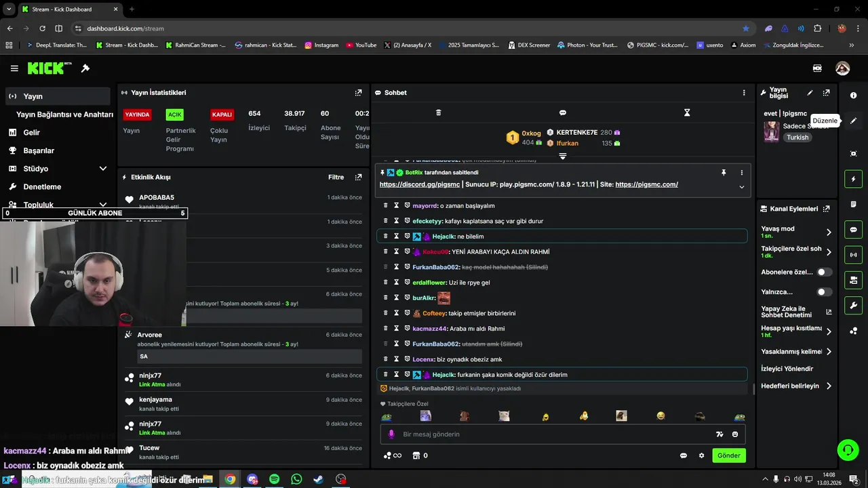The height and width of the screenshot is (488, 868).
Task: Open Yayın Bağlantısı ve Anahtarı
Action: pyautogui.click(x=64, y=115)
